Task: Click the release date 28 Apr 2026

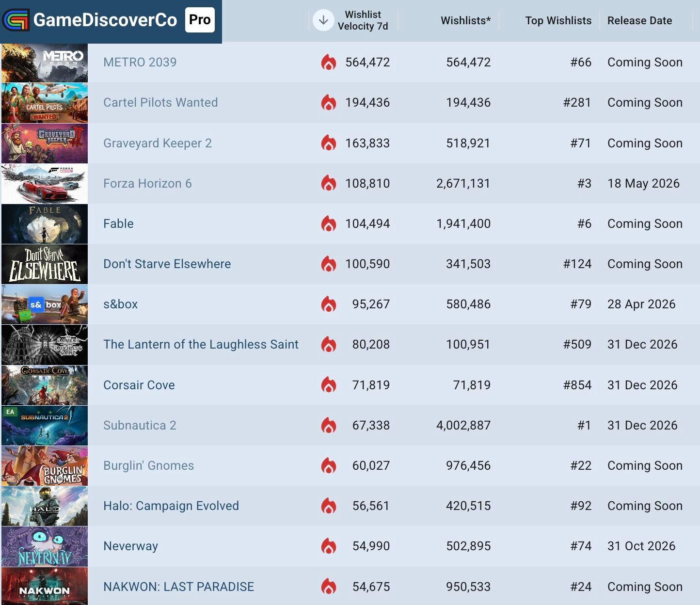Action: (641, 304)
